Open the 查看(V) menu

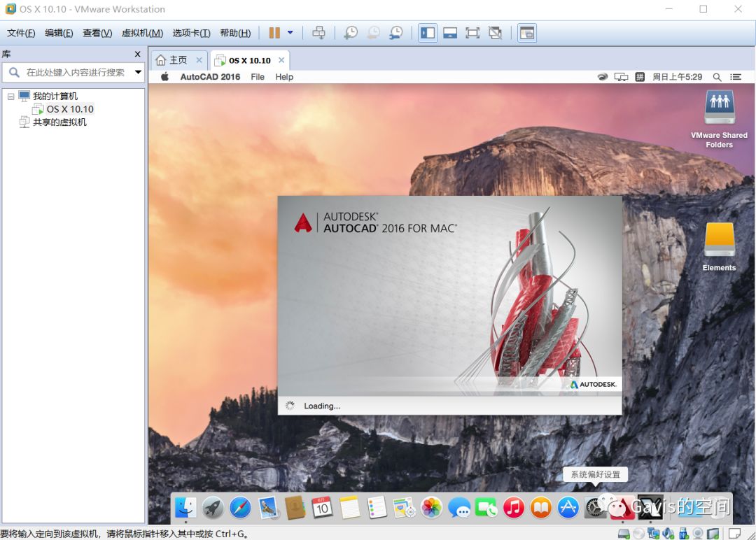[97, 33]
